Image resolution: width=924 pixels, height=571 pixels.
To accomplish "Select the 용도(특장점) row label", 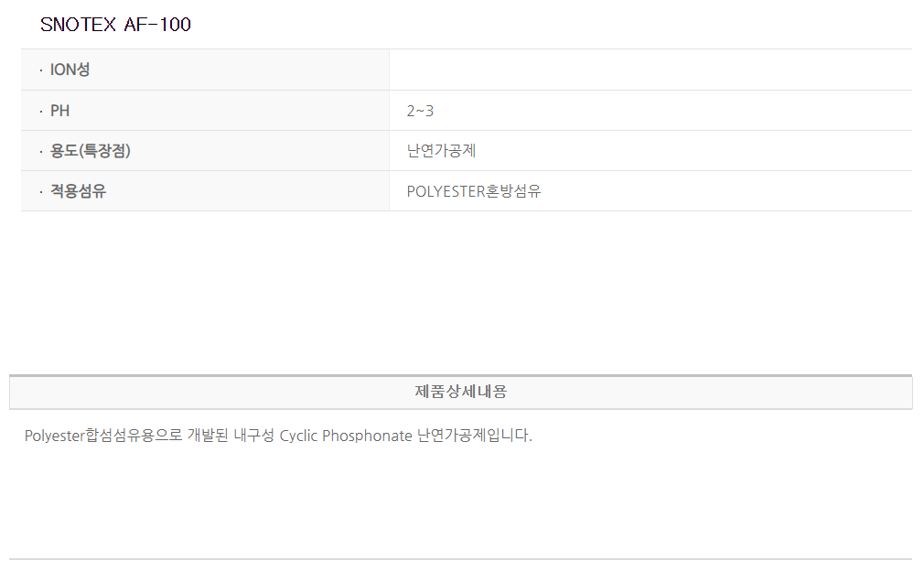I will [x=90, y=151].
